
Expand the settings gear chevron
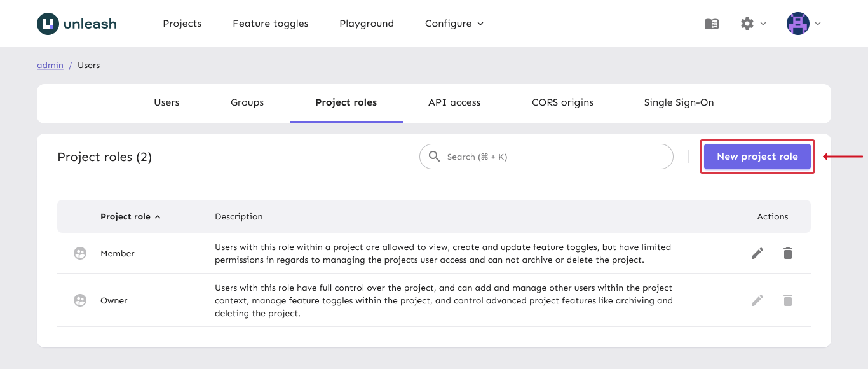click(x=763, y=24)
